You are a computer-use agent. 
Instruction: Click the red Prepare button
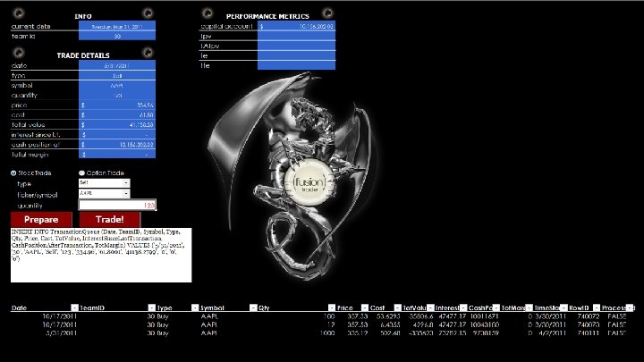[x=41, y=220]
